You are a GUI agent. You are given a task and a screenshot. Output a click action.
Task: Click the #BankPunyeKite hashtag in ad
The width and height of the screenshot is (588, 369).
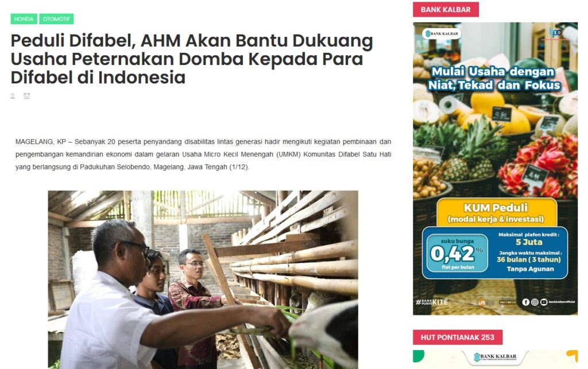click(432, 302)
